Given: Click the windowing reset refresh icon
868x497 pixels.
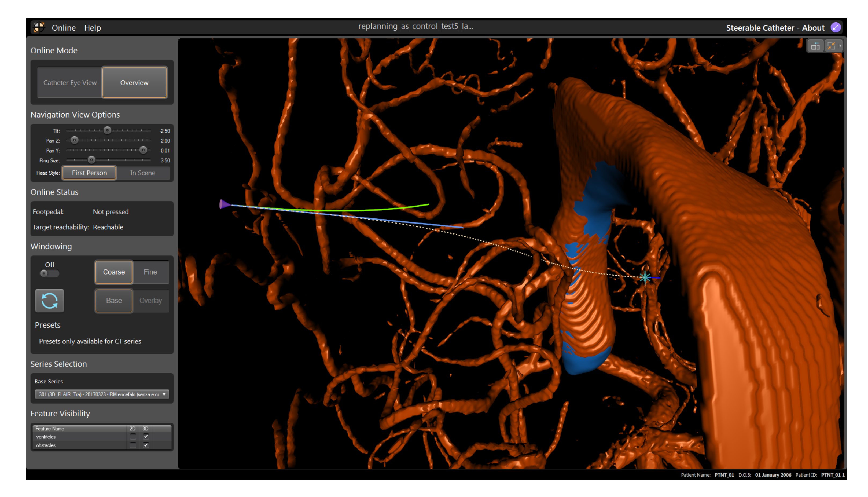Looking at the screenshot, I should [49, 301].
